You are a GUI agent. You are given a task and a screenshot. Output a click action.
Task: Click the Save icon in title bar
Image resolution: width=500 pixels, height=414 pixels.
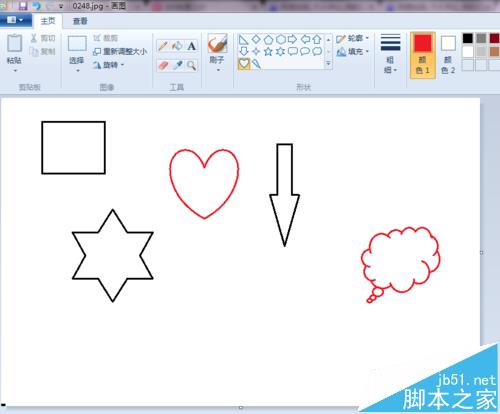coord(23,6)
